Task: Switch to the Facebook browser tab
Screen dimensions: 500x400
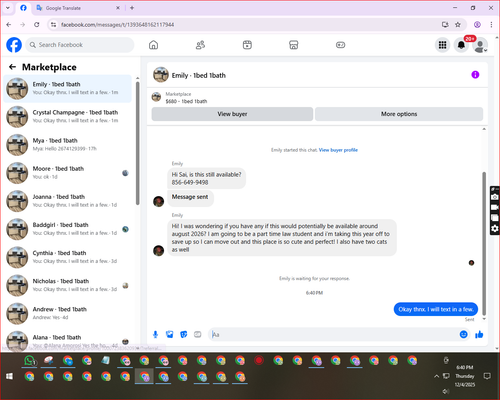Action: [23, 8]
